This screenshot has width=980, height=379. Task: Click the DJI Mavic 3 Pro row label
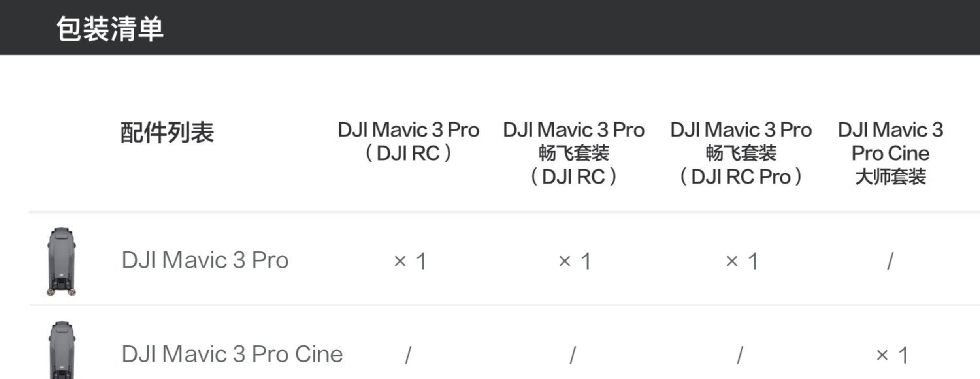[205, 261]
